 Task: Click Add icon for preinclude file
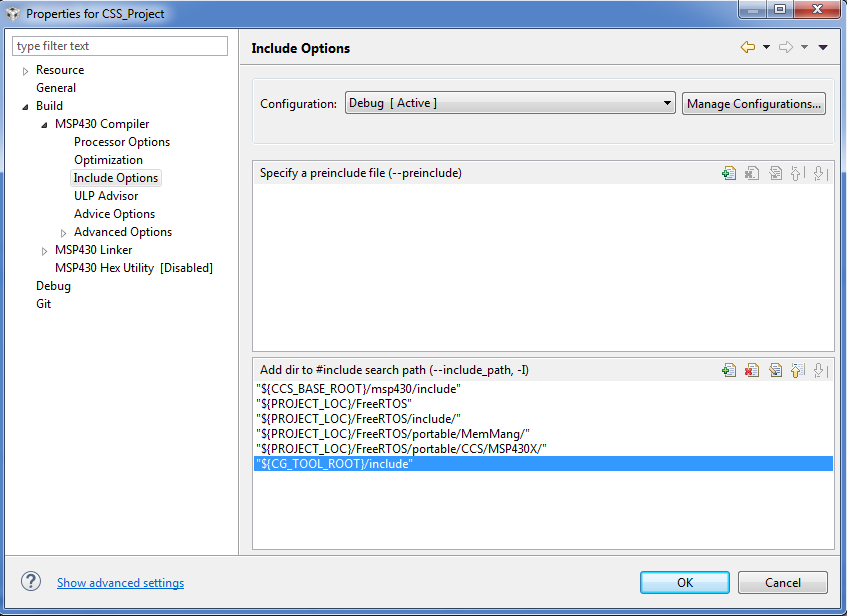(x=729, y=173)
